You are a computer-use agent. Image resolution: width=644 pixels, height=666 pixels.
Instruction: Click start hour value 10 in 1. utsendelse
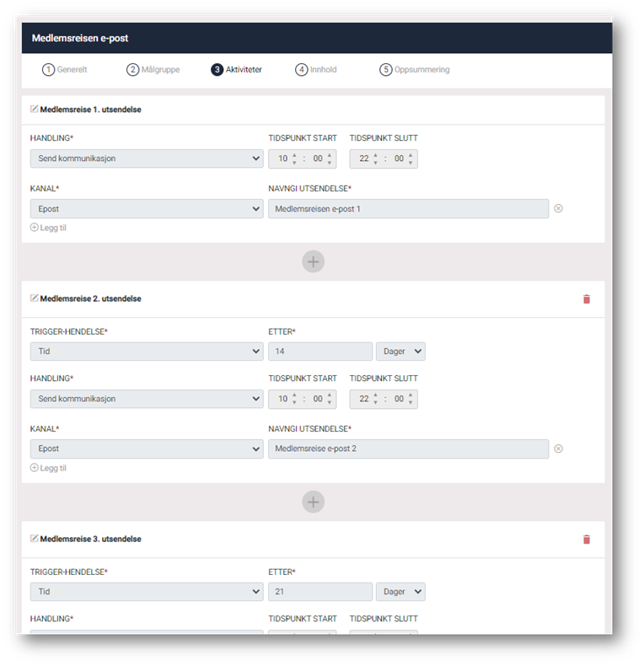pos(283,158)
